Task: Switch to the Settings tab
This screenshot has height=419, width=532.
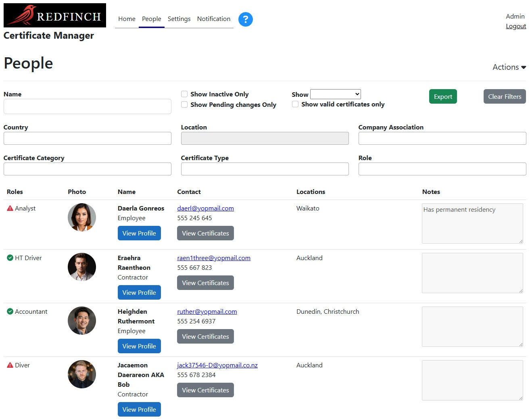Action: [x=179, y=19]
